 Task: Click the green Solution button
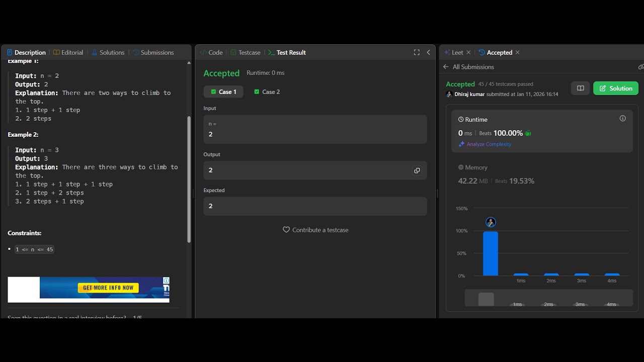tap(616, 88)
